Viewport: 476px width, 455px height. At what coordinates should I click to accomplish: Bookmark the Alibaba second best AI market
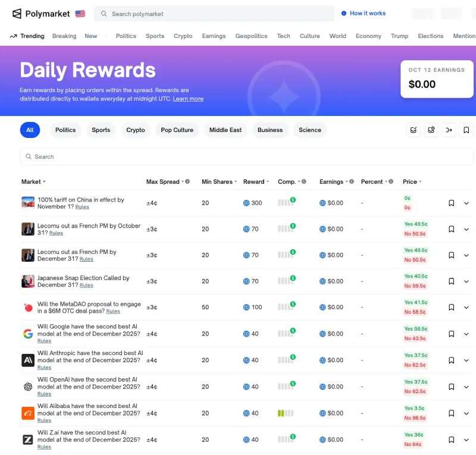pos(452,413)
